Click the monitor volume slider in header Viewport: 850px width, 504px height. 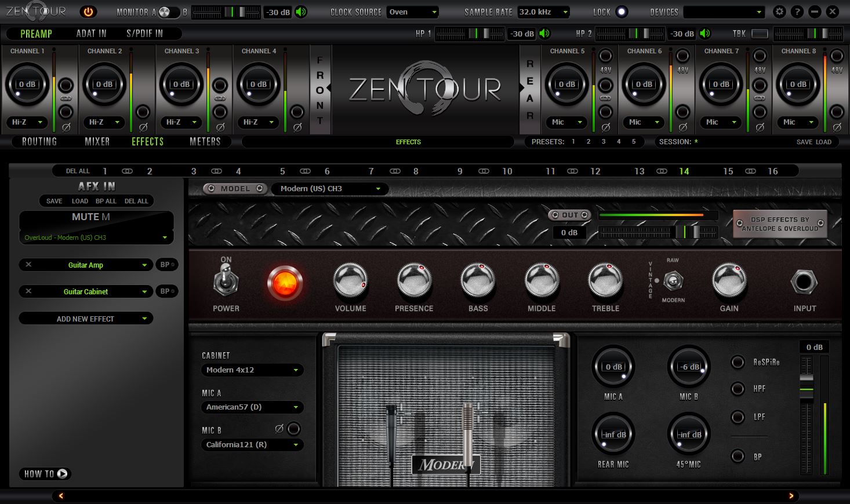point(226,12)
